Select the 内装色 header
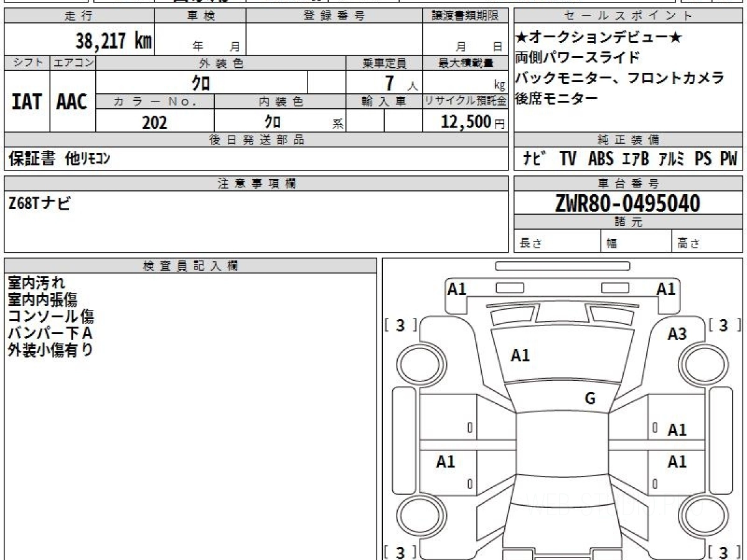Viewport: 747px width, 560px height. pyautogui.click(x=280, y=101)
